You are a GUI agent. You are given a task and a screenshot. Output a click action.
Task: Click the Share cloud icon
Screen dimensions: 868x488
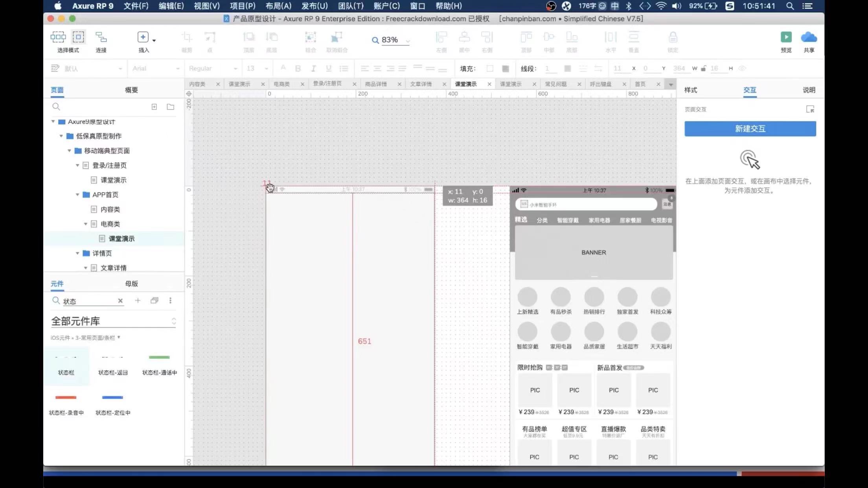coord(809,37)
